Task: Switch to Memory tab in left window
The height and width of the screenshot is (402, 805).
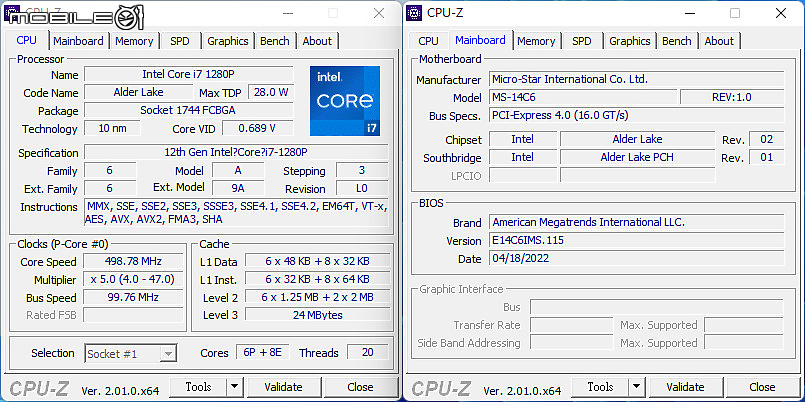Action: 134,41
